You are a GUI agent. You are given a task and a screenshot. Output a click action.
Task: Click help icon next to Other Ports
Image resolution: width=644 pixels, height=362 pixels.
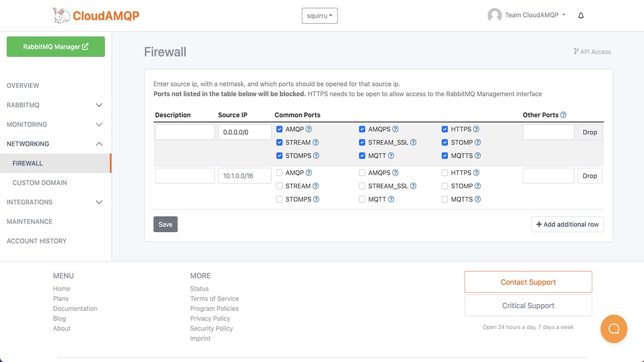[563, 115]
